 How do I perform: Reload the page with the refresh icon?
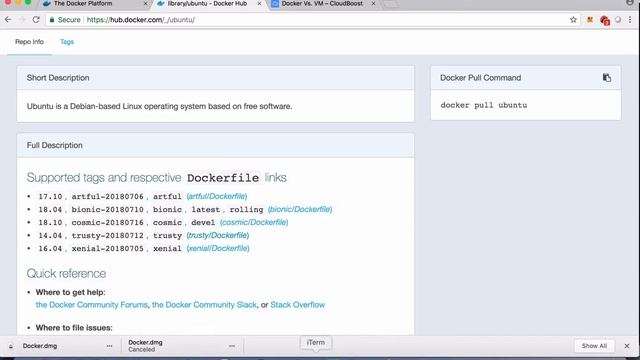coord(36,20)
